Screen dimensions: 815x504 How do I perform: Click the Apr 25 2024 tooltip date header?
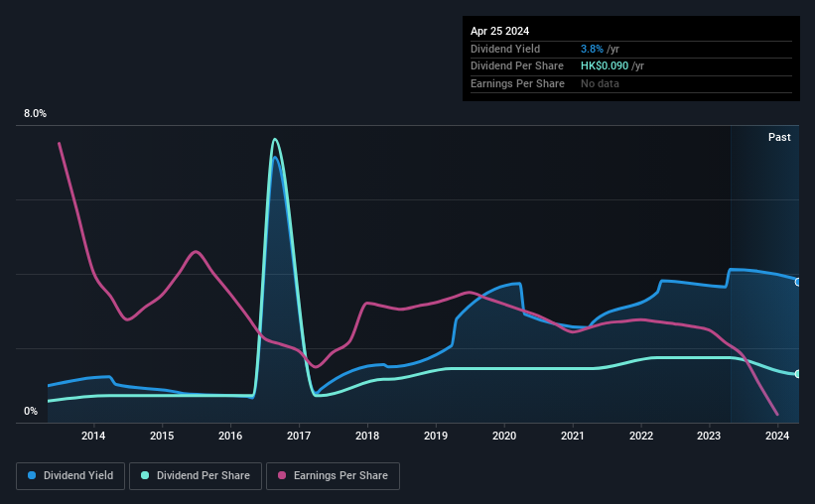(x=500, y=31)
